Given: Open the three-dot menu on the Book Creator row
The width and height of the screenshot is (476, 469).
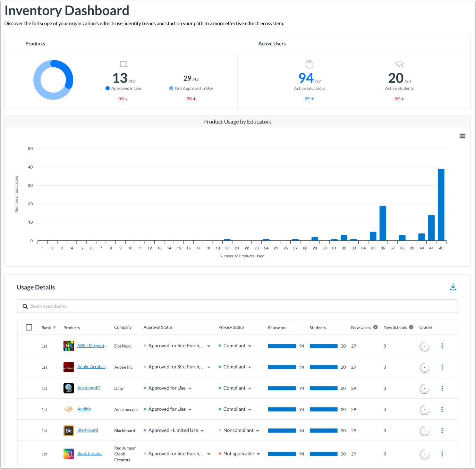Looking at the screenshot, I should point(442,454).
